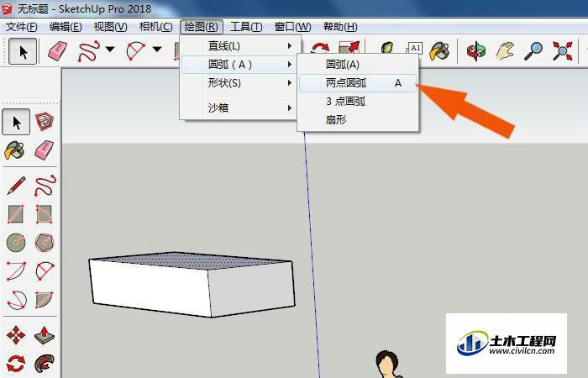Viewport: 588px width, 378px height.
Task: Select the 3-point Arc tool in left palette
Action: pyautogui.click(x=17, y=300)
